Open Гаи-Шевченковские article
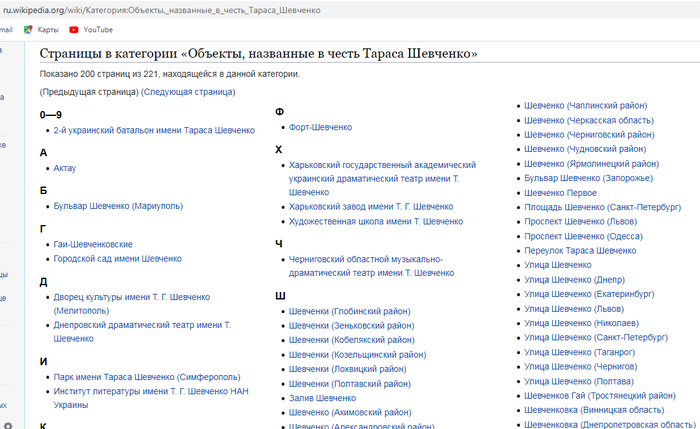This screenshot has height=429, width=700. (93, 244)
